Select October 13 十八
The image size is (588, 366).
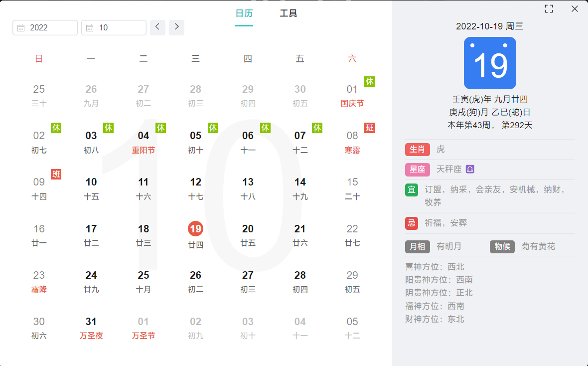pos(248,188)
